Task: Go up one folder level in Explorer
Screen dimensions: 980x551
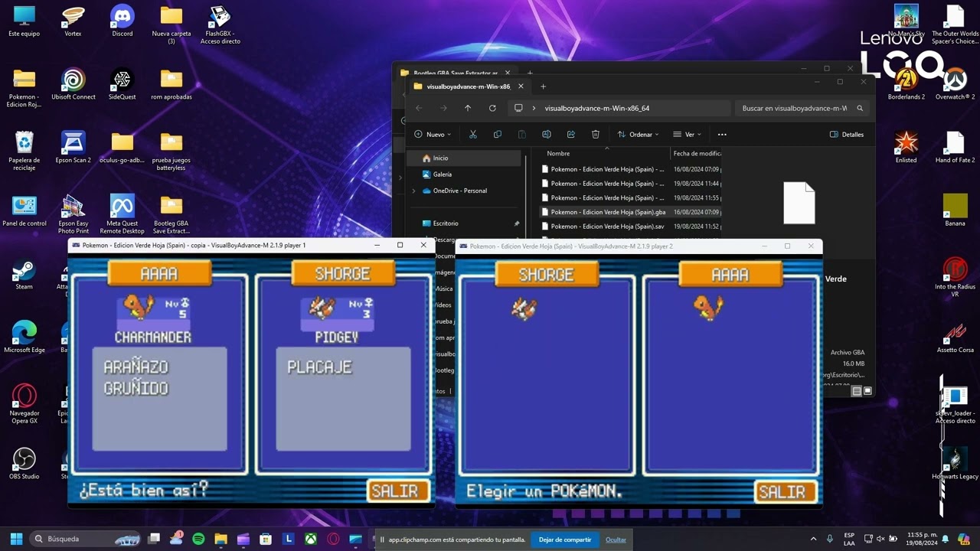Action: pyautogui.click(x=468, y=109)
